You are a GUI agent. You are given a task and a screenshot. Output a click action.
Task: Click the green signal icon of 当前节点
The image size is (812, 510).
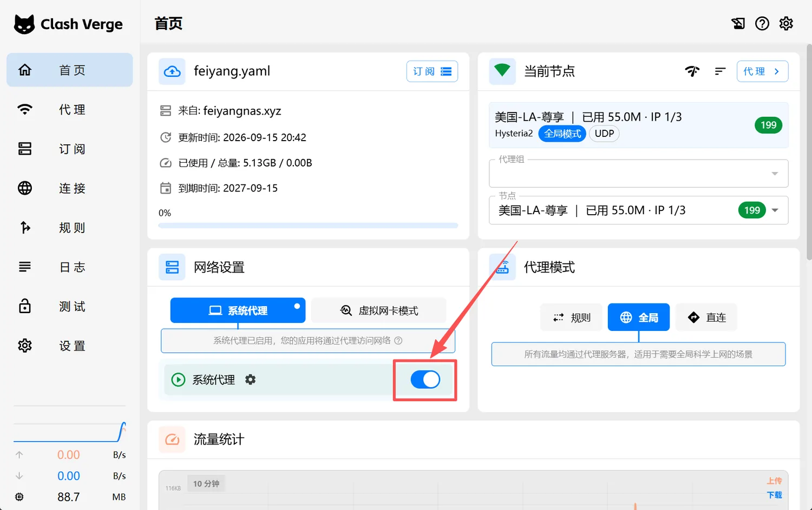(x=502, y=71)
